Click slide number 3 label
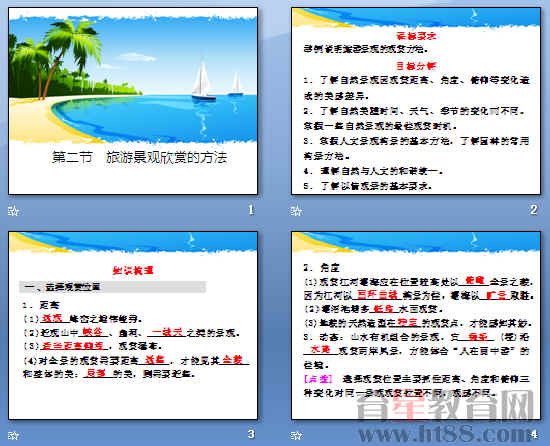This screenshot has width=550, height=446. [251, 434]
